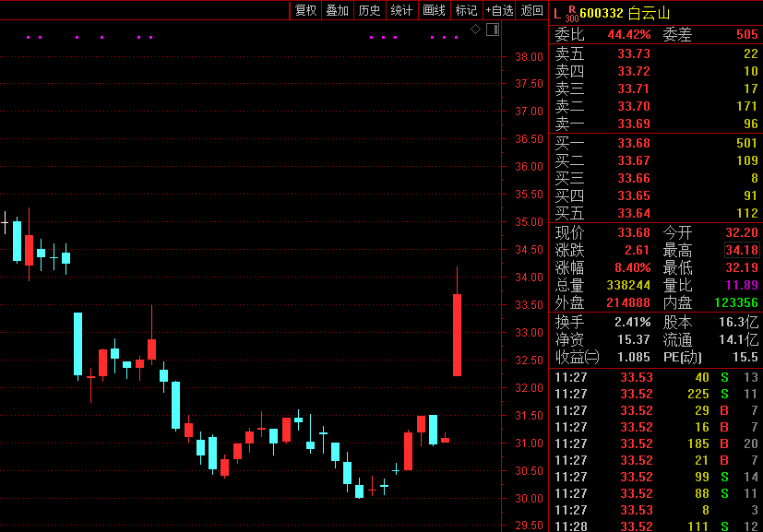Click the 11:28 trade tick row
The width and height of the screenshot is (763, 532).
[655, 526]
